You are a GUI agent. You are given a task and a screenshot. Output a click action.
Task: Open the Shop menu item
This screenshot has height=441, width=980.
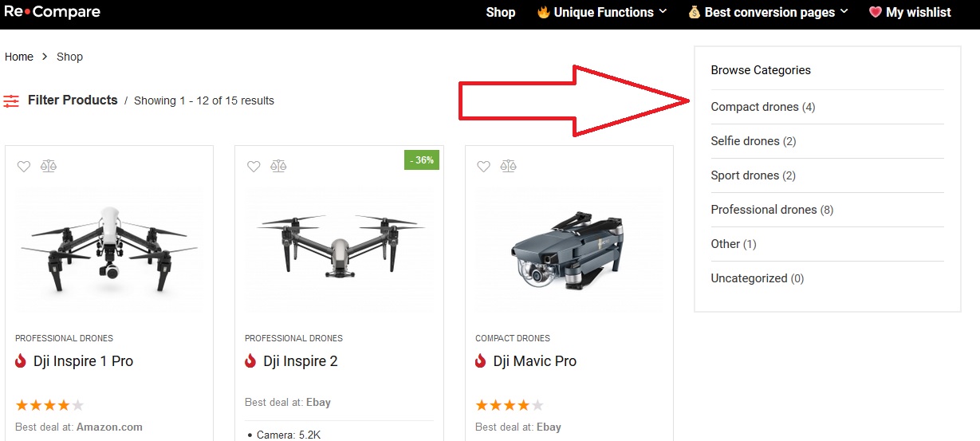click(x=501, y=12)
